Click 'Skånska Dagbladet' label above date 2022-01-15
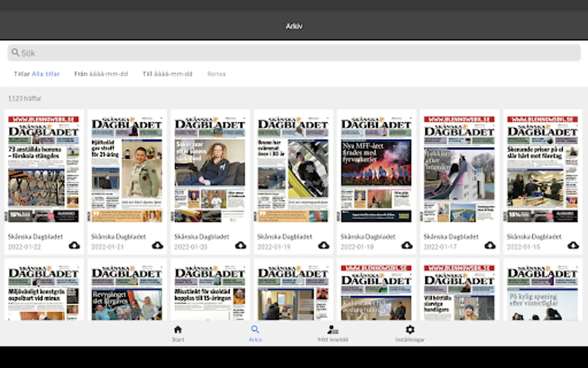 coord(535,237)
